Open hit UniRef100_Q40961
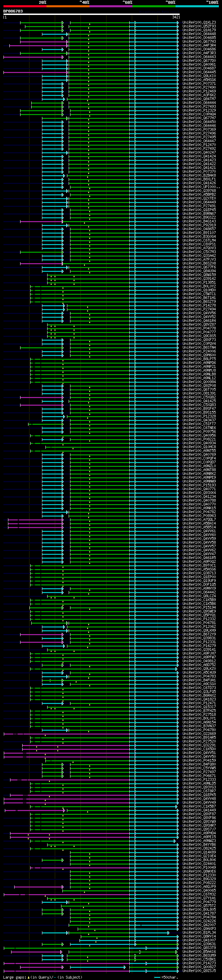This screenshot has height=980, width=222. (199, 65)
